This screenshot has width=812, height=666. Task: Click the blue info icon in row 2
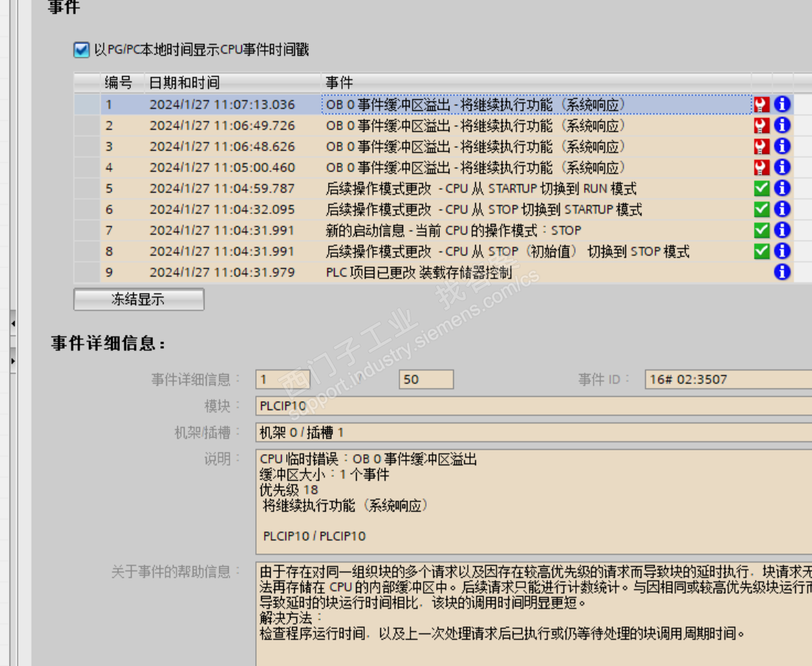coord(782,125)
